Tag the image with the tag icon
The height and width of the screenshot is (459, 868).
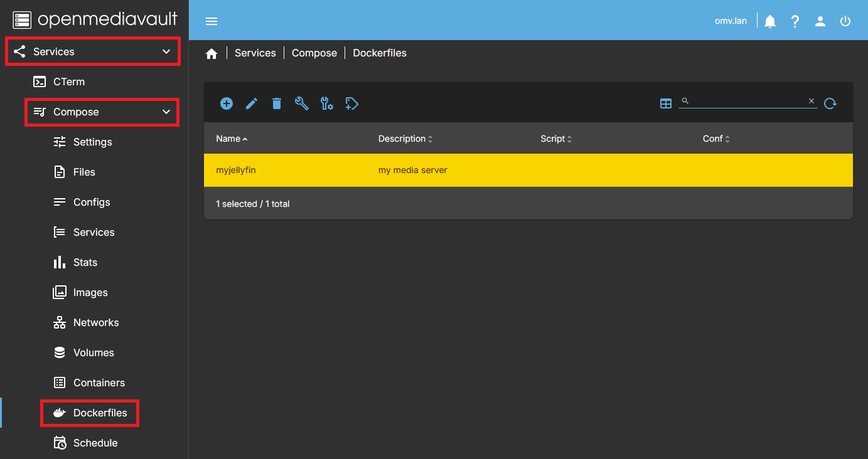pyautogui.click(x=351, y=103)
